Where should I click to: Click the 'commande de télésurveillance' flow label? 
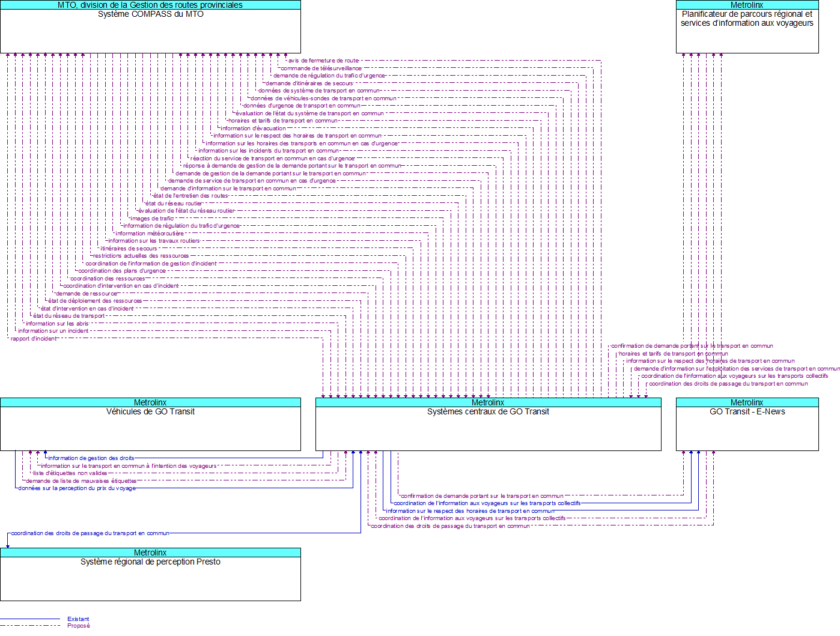coord(321,68)
